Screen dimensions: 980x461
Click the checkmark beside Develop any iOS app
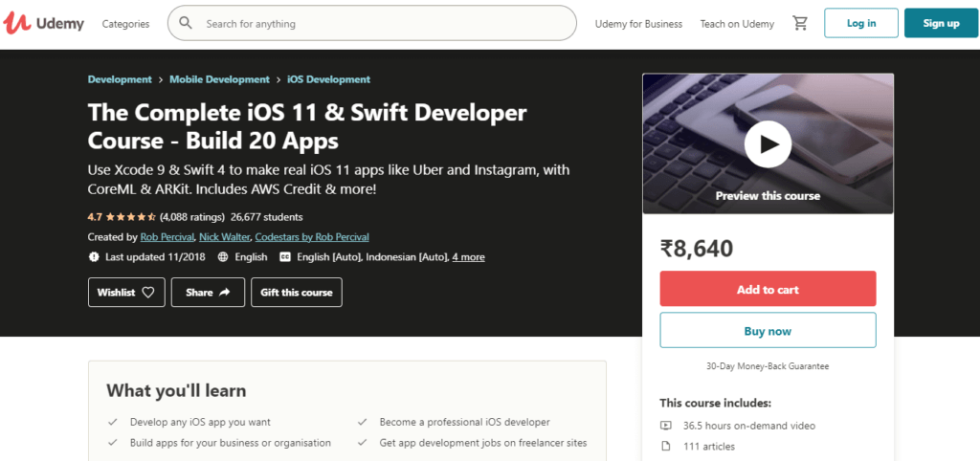[x=113, y=423]
